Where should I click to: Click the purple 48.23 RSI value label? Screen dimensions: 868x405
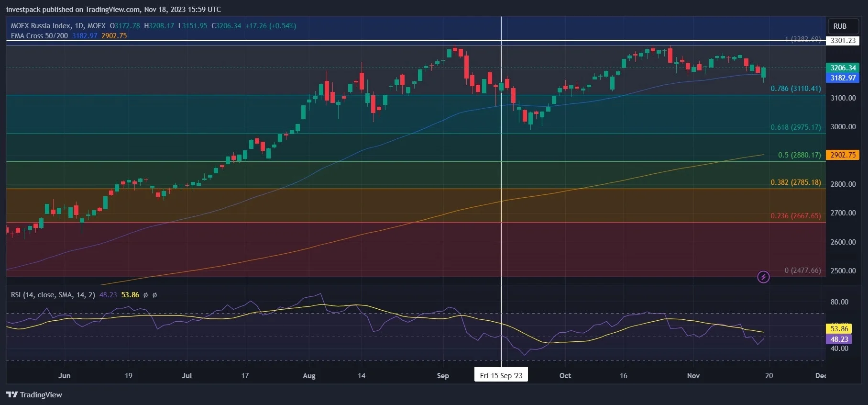point(839,339)
